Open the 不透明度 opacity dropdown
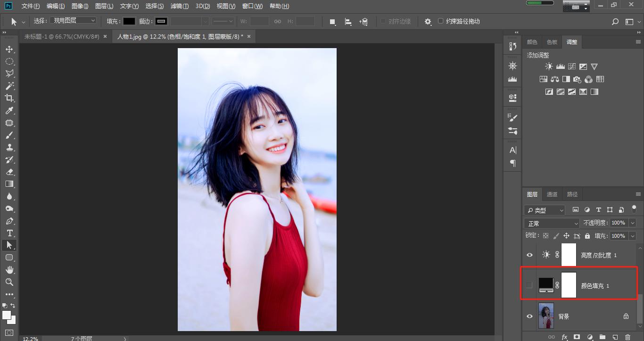 click(632, 223)
